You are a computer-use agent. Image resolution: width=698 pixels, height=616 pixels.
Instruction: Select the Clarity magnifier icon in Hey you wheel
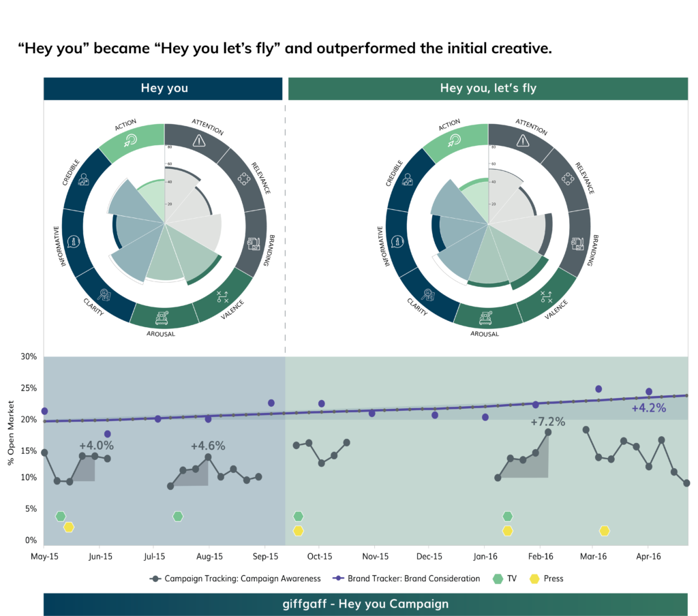click(x=105, y=294)
